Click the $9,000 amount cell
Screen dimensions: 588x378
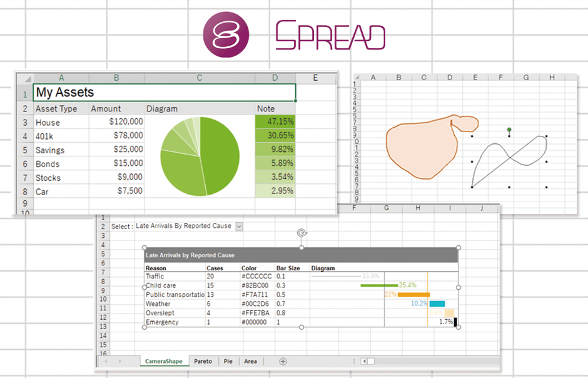(116, 177)
